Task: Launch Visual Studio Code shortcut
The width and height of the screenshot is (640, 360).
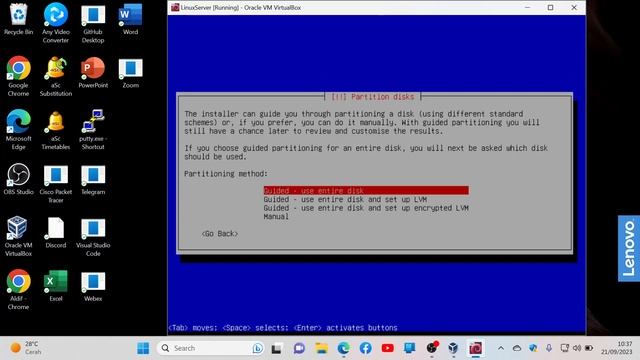Action: [93, 237]
